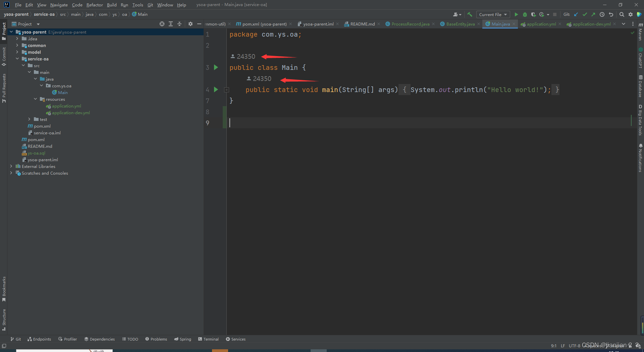This screenshot has width=644, height=352.
Task: Open the Services tool window
Action: click(x=235, y=339)
